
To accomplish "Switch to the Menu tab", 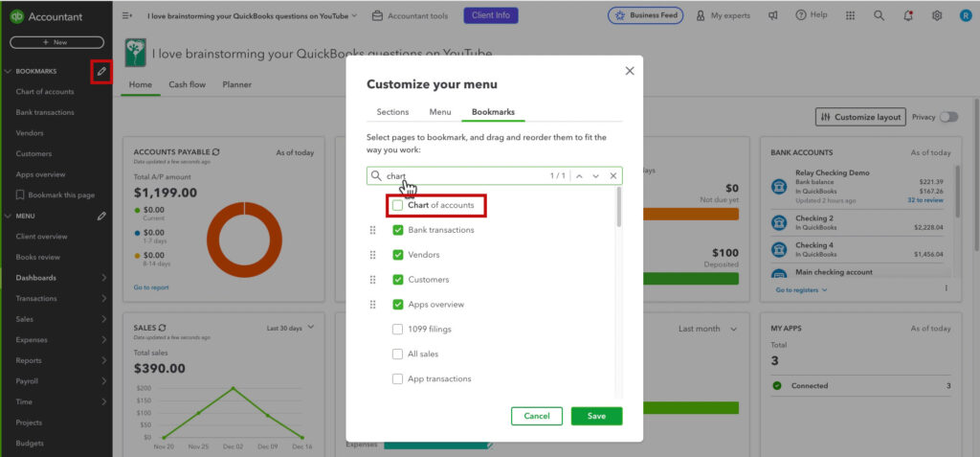I will point(440,112).
